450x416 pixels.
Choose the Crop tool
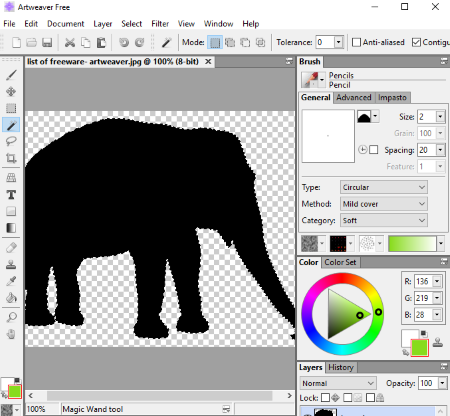(11, 158)
